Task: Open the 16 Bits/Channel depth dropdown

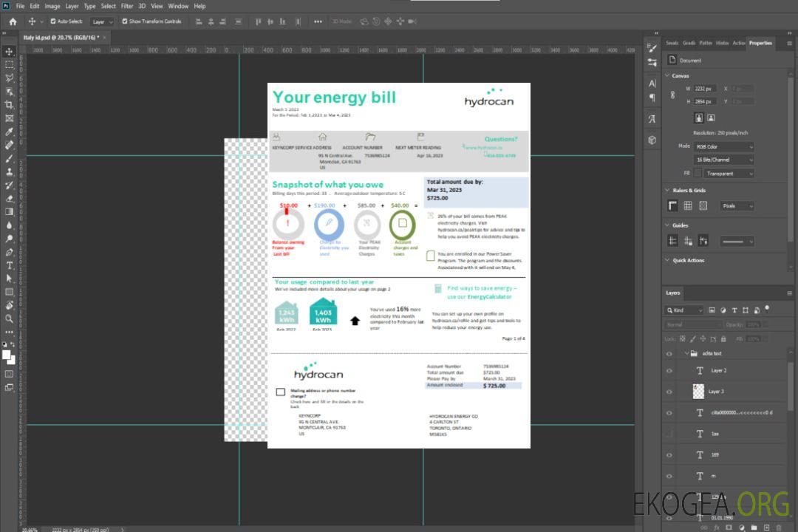Action: pos(723,160)
